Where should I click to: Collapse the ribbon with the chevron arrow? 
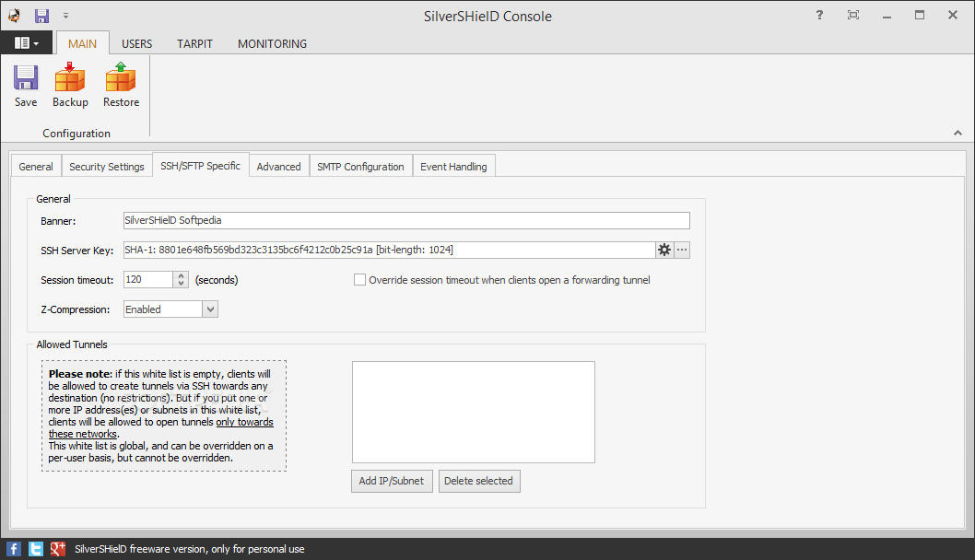coord(957,133)
